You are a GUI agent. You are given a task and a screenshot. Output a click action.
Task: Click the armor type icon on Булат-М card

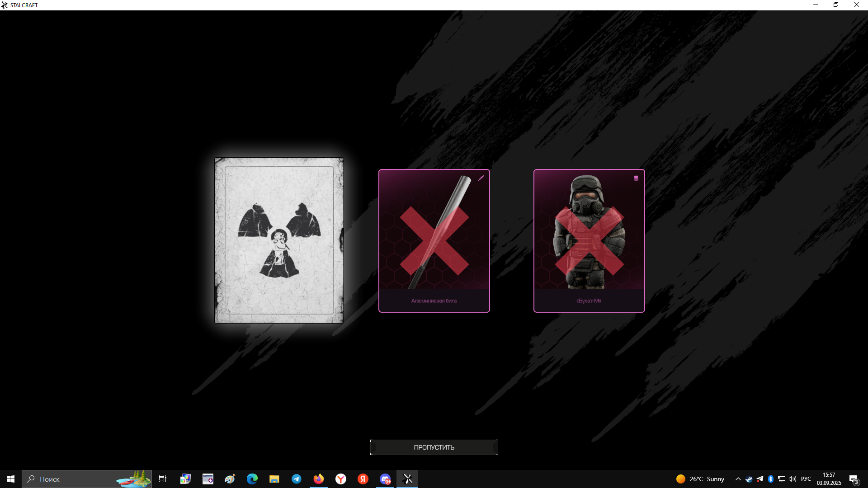tap(636, 178)
